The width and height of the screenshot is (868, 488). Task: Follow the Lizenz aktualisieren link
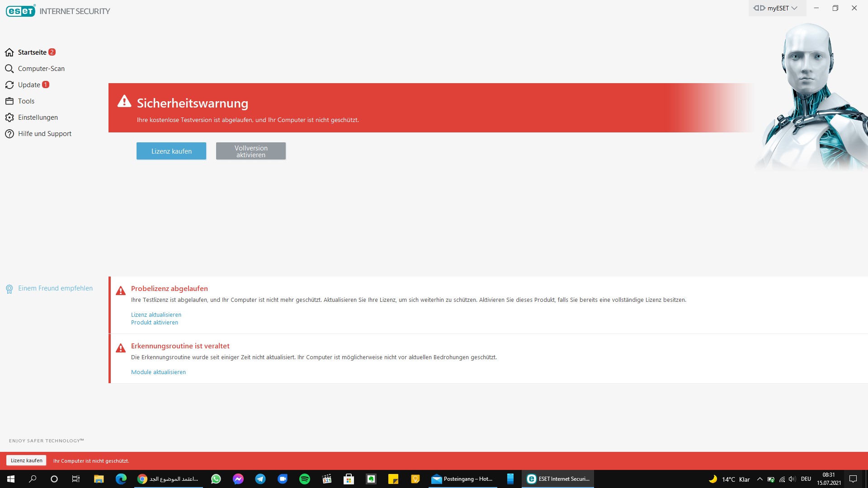point(156,315)
